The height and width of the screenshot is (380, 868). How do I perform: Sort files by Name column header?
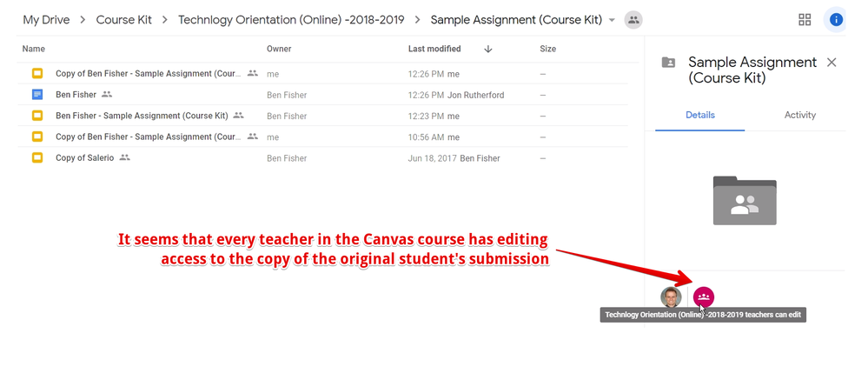click(x=34, y=50)
